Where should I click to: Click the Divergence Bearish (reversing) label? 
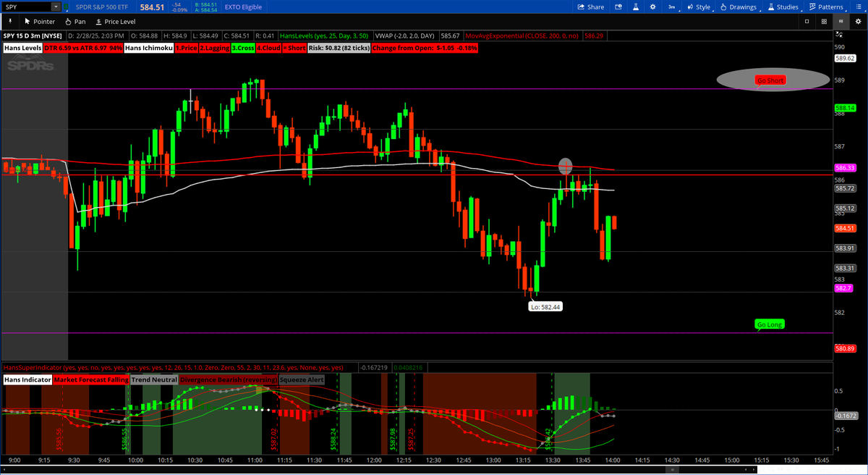tap(229, 379)
